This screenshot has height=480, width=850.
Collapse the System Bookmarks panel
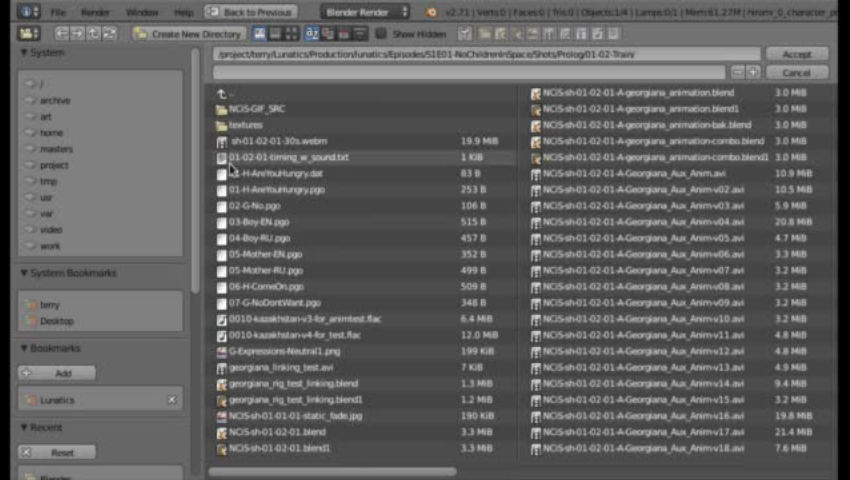pos(24,273)
